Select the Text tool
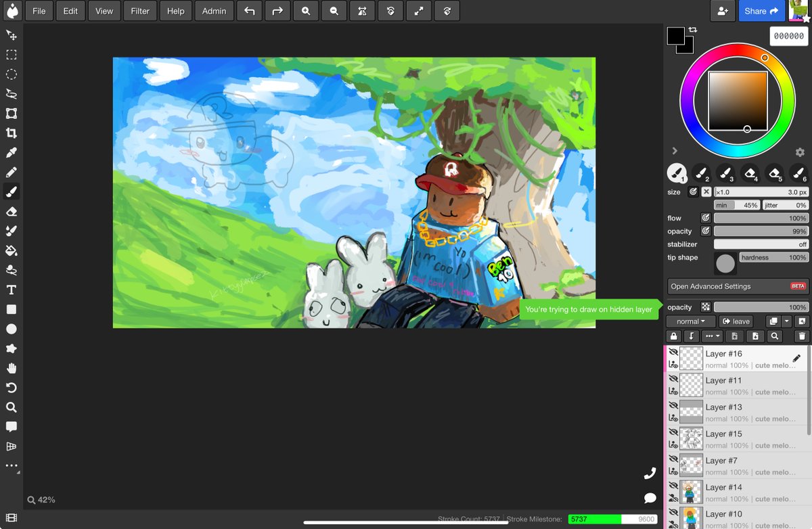 click(11, 290)
